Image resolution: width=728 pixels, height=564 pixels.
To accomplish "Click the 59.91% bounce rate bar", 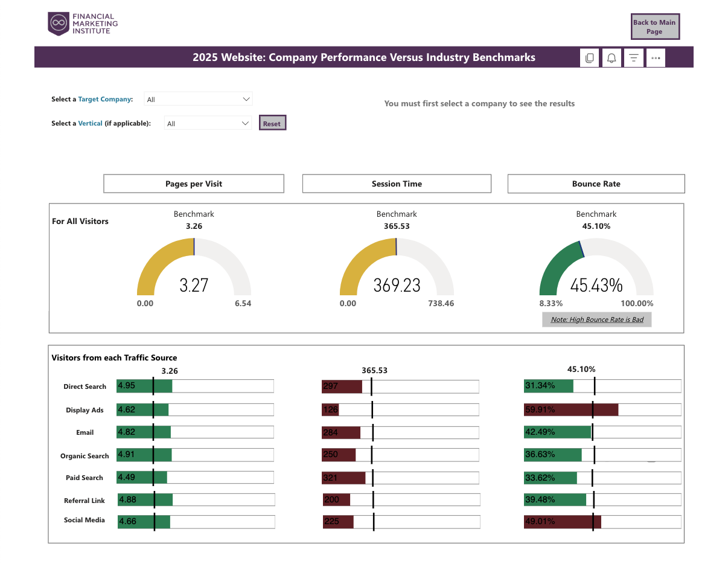I will (x=571, y=409).
